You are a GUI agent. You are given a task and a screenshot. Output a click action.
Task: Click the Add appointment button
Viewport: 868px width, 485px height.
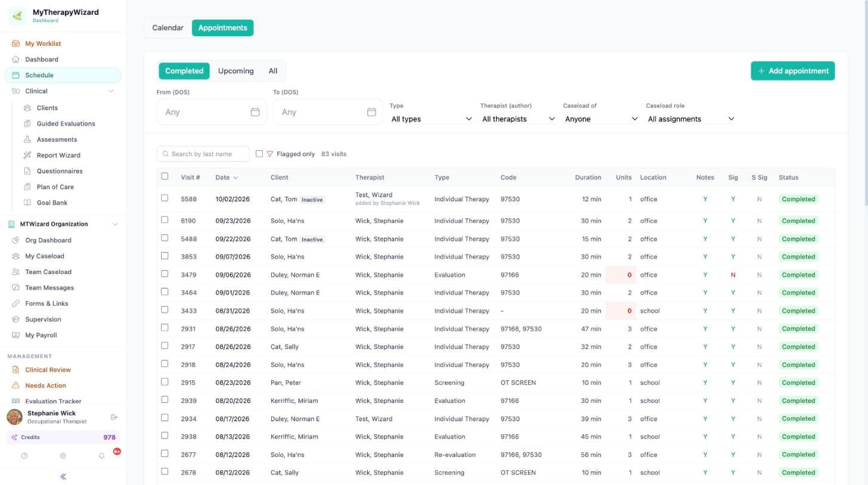[x=792, y=71]
